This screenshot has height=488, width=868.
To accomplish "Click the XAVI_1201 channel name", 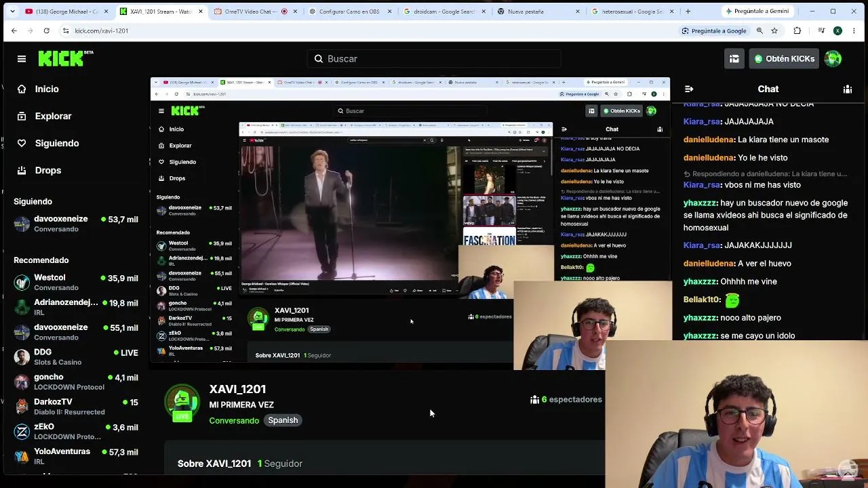I will click(x=237, y=389).
